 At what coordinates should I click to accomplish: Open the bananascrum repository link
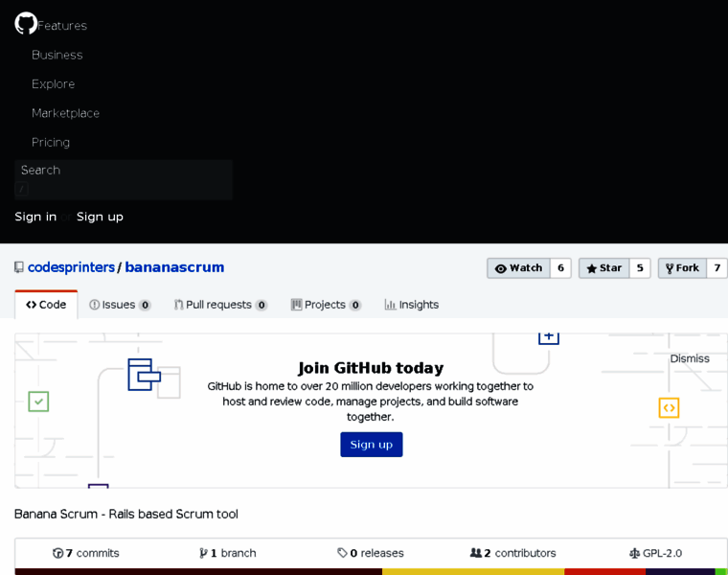pos(174,267)
